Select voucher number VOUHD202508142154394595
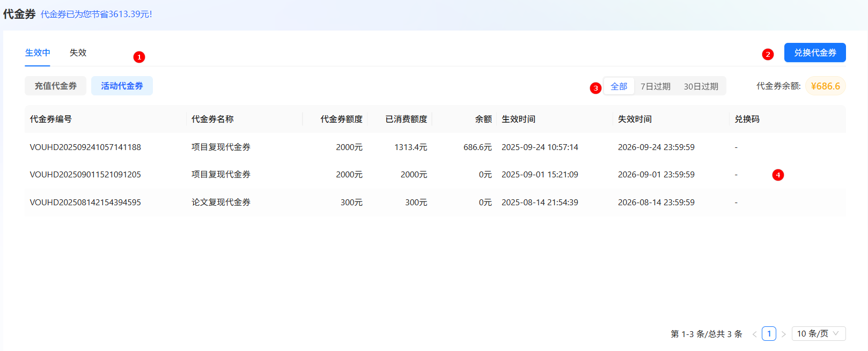 point(85,202)
